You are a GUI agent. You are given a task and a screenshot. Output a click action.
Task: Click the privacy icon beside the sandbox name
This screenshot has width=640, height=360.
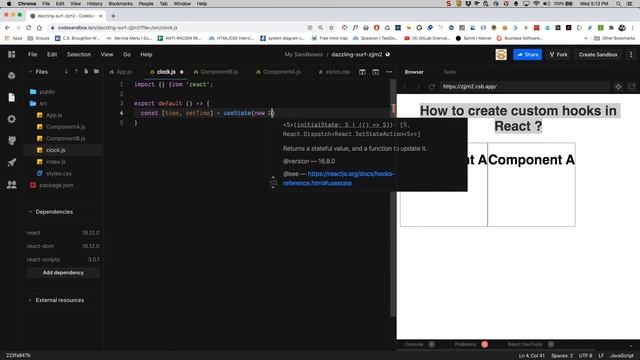pyautogui.click(x=388, y=54)
